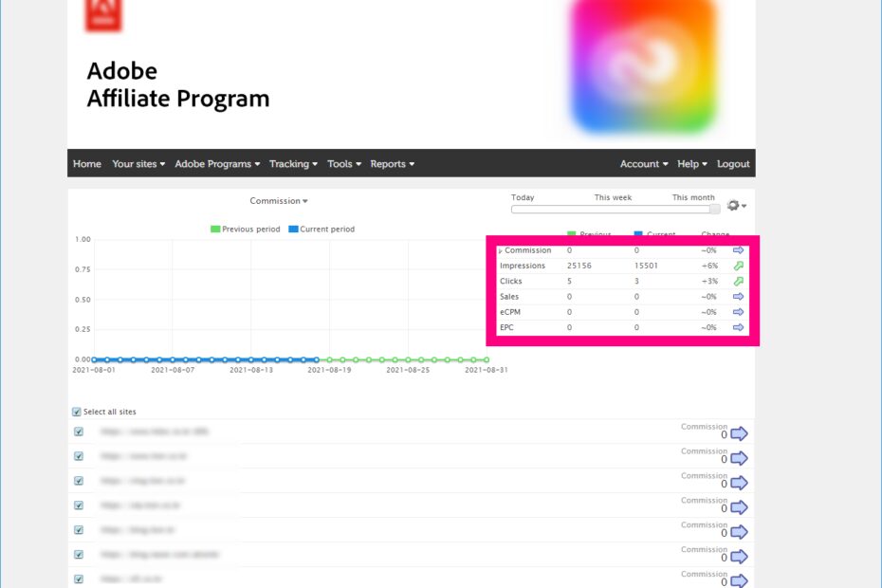The height and width of the screenshot is (588, 882).
Task: Expand the Commission row triangle in the stats table
Action: pos(500,251)
